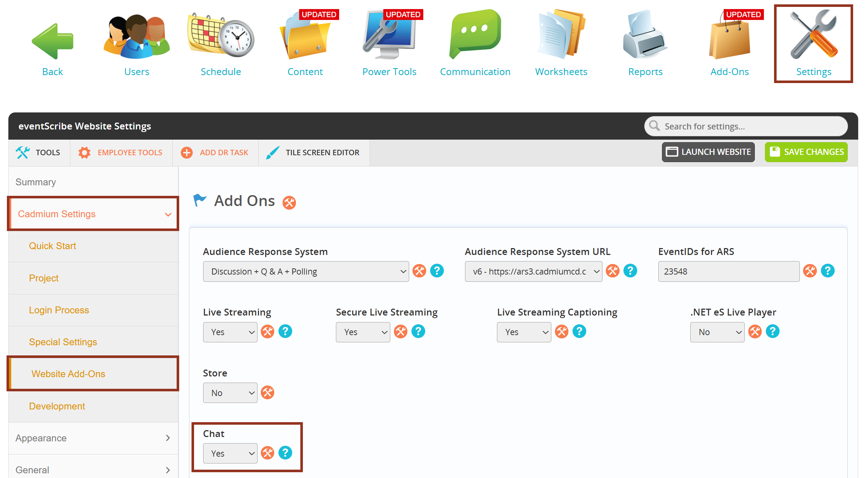This screenshot has width=868, height=478.
Task: Click the Launch Website button
Action: point(708,152)
